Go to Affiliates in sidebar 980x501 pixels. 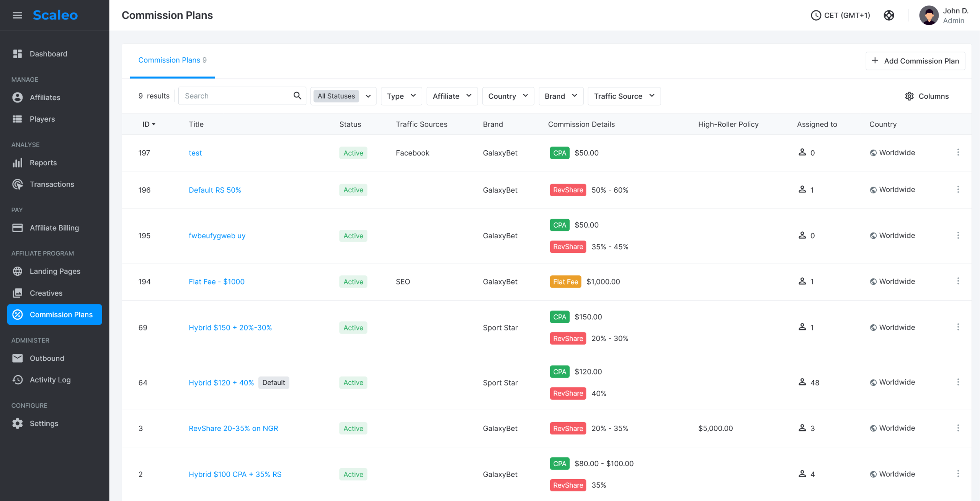pos(45,98)
